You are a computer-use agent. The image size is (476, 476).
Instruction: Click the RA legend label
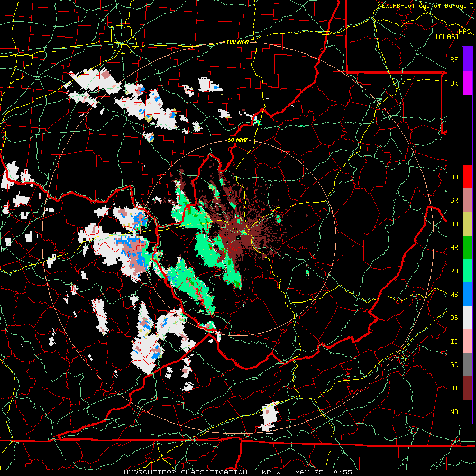pos(454,271)
